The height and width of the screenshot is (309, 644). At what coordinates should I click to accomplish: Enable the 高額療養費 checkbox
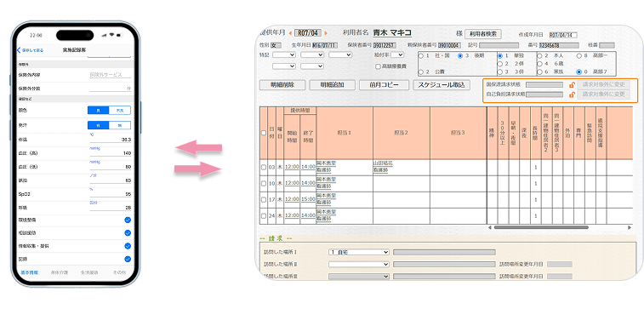pos(378,66)
